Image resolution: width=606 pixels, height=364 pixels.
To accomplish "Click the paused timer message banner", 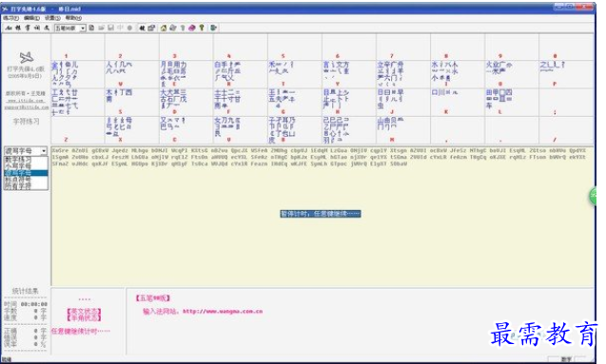I will pos(321,214).
